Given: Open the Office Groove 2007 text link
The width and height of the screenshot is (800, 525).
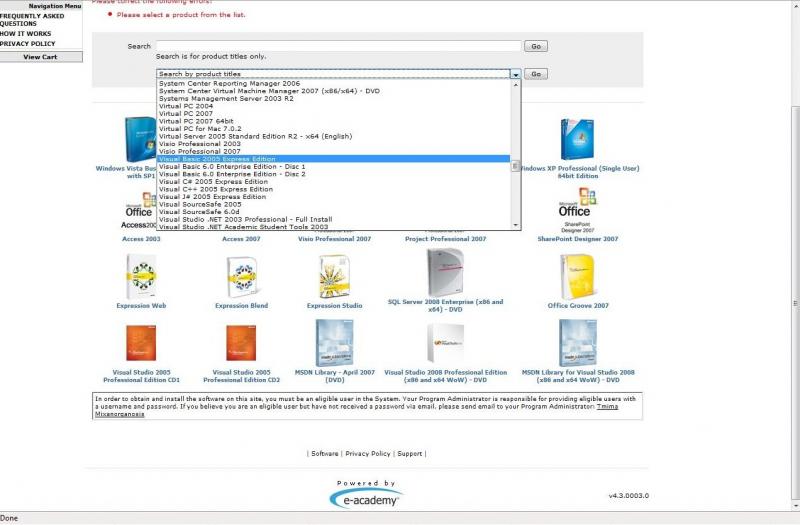Looking at the screenshot, I should [578, 306].
